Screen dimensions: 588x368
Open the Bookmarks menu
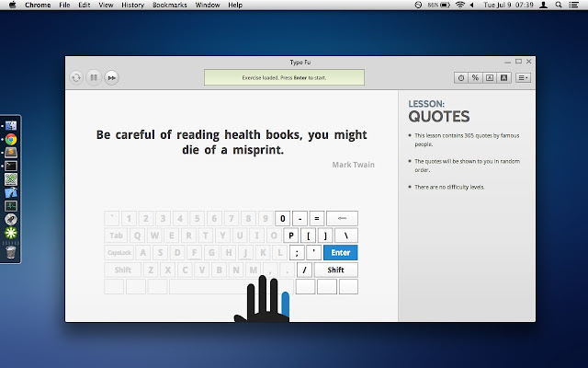pos(169,5)
